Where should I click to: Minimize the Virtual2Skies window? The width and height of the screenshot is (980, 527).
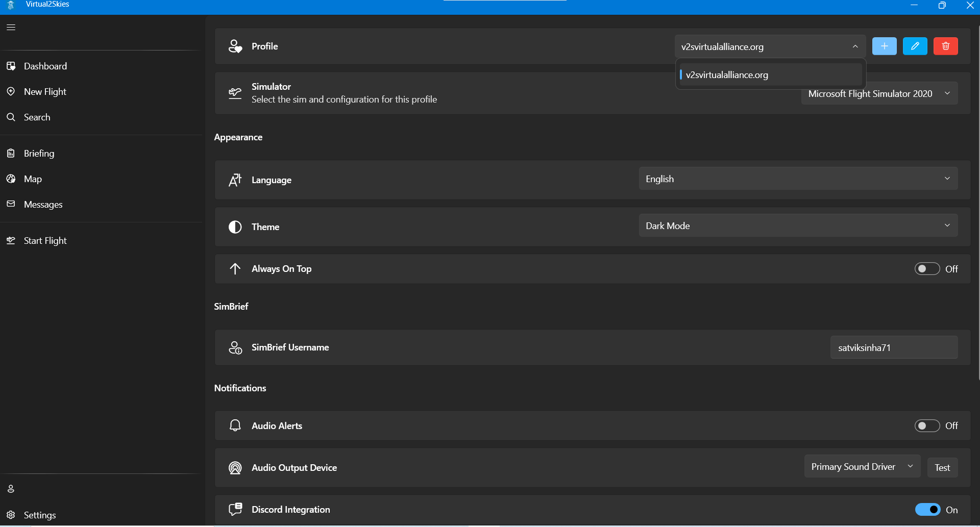click(914, 5)
